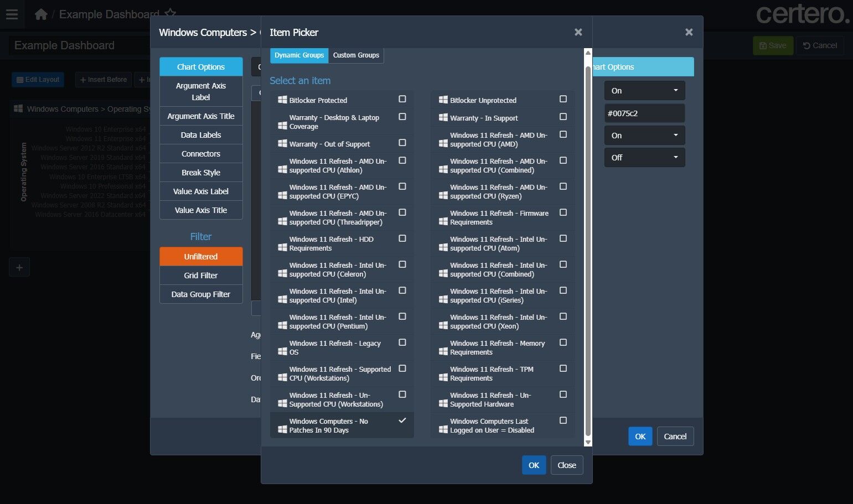Click the Windows icon beside Warranty - Out of Support
Image resolution: width=853 pixels, height=504 pixels.
tap(282, 143)
